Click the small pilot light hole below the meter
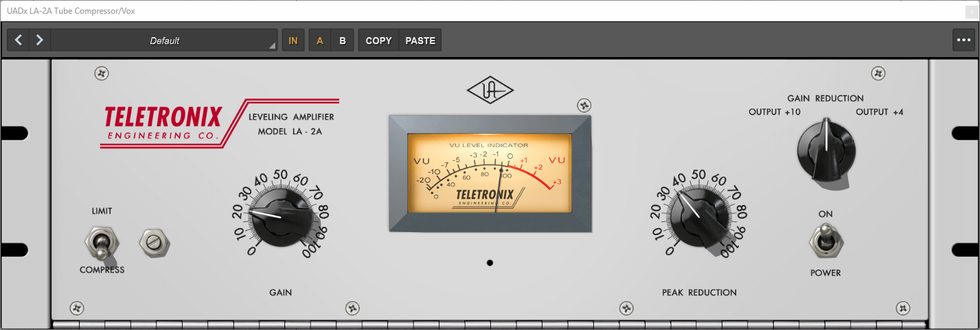This screenshot has width=980, height=330. (490, 263)
